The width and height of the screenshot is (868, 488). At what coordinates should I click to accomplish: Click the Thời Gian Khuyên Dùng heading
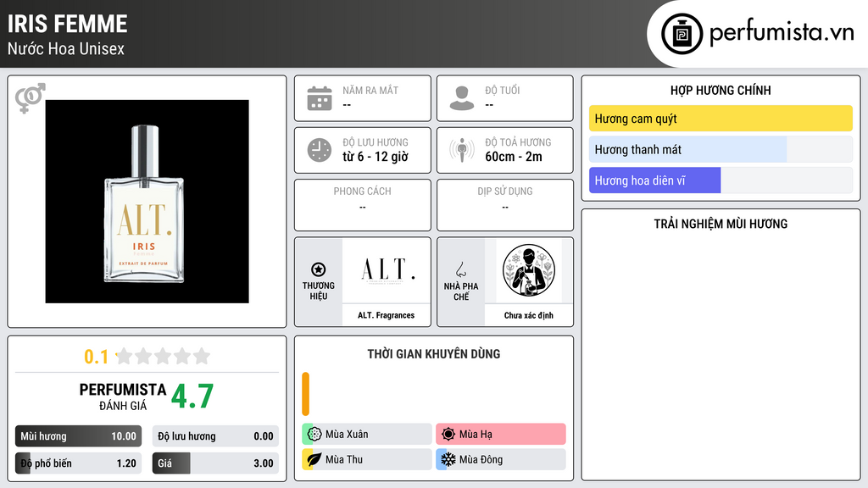[434, 353]
